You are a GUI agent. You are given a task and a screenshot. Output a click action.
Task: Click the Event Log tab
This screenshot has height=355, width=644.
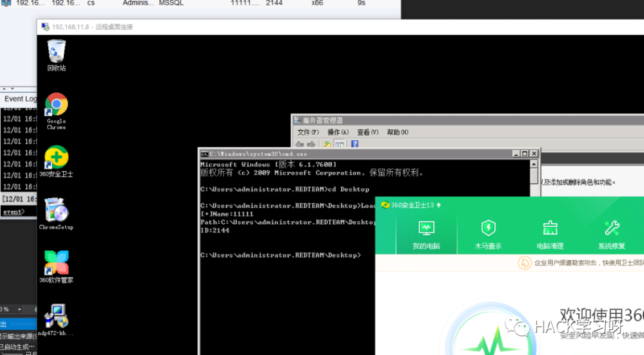[20, 99]
